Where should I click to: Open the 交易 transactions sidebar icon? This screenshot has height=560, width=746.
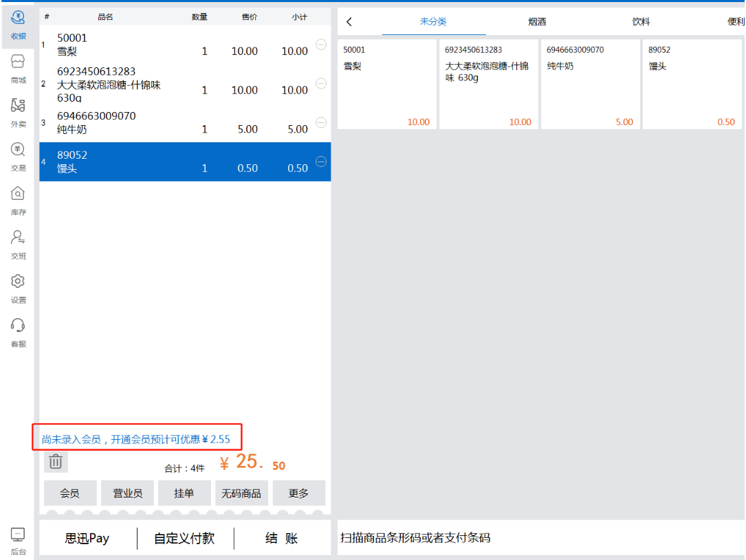18,157
